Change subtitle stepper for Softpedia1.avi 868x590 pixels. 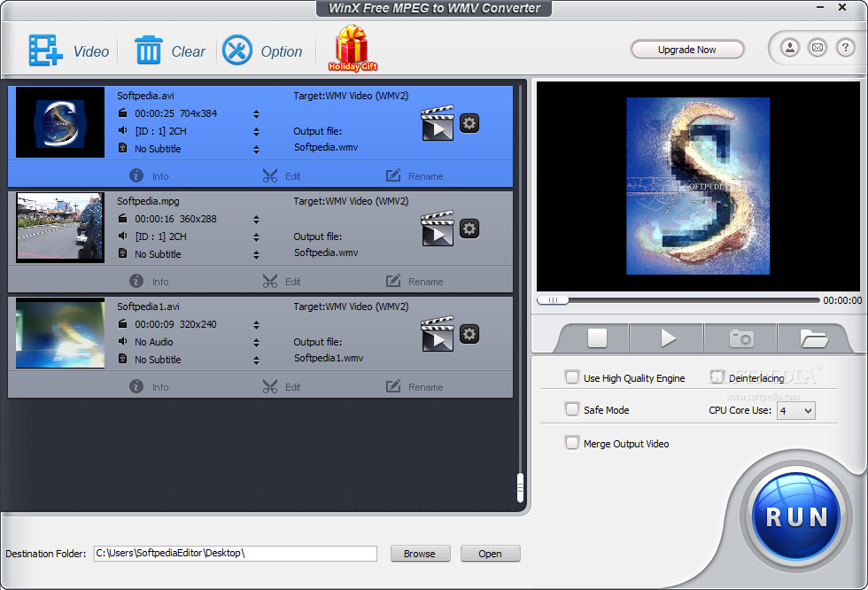[256, 361]
